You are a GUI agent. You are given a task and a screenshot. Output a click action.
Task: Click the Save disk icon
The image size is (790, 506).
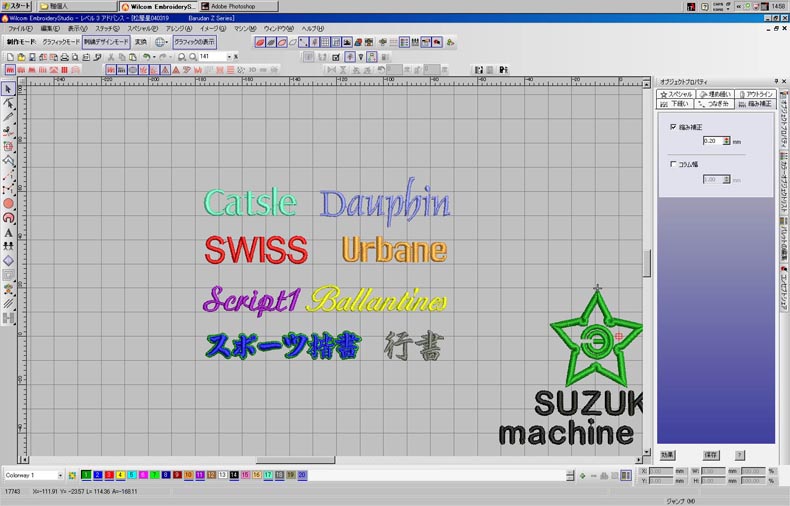32,57
